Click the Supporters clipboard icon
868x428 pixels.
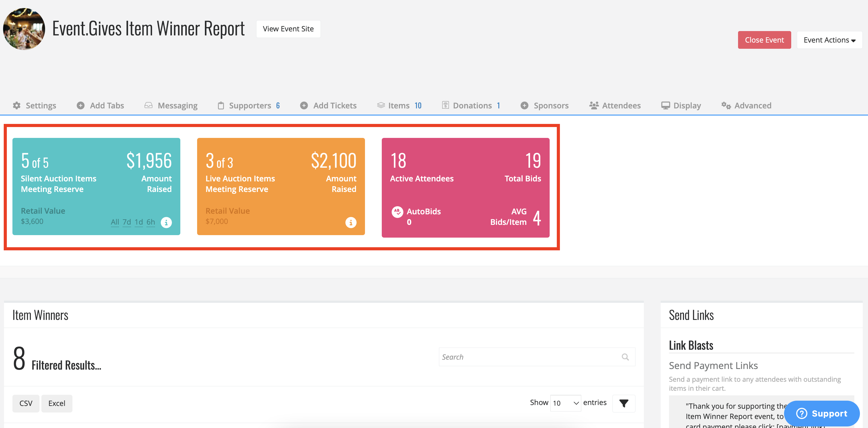click(x=221, y=105)
